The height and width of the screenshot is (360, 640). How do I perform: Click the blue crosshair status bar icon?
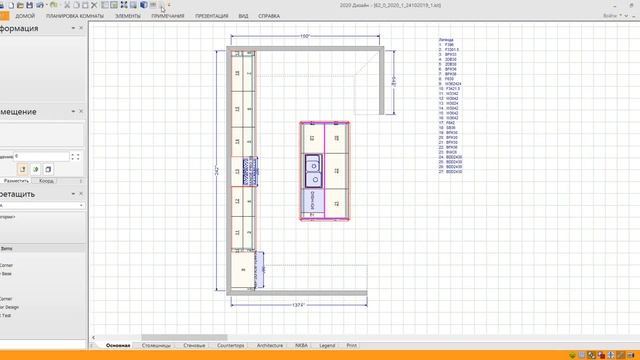click(x=611, y=355)
